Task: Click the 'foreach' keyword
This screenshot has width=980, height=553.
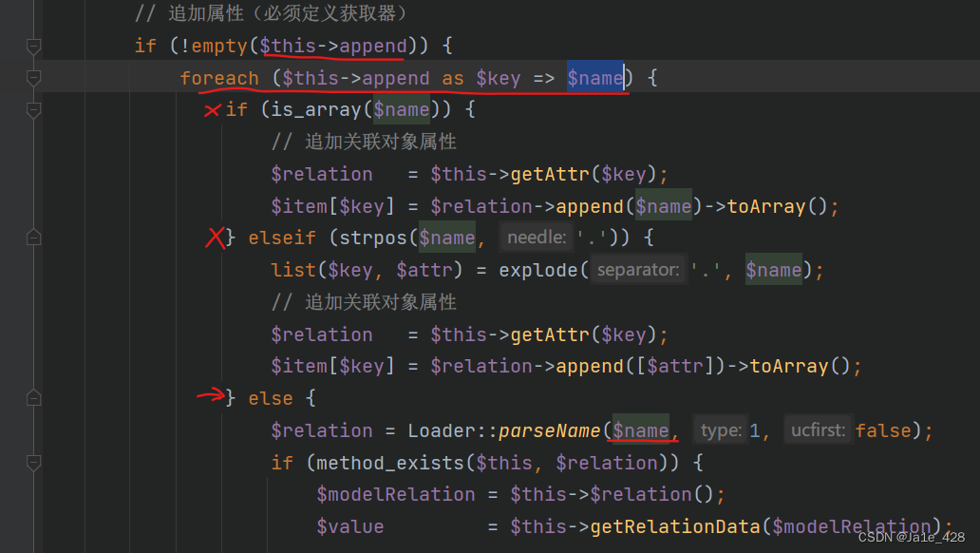Action: pos(219,78)
